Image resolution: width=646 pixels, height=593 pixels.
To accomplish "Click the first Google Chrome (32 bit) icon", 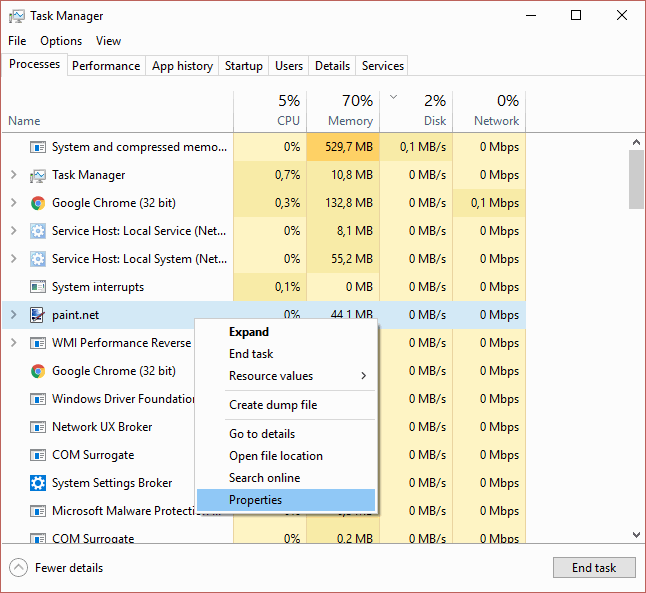I will point(38,203).
